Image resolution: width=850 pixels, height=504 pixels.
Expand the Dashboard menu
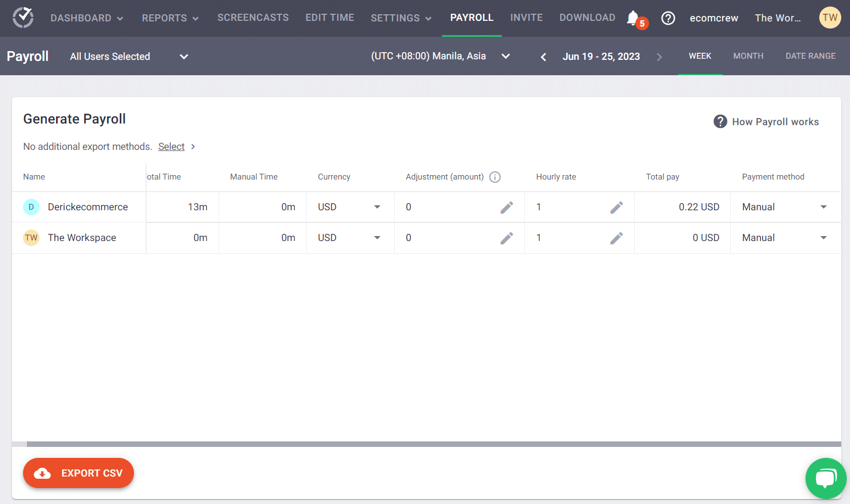87,18
